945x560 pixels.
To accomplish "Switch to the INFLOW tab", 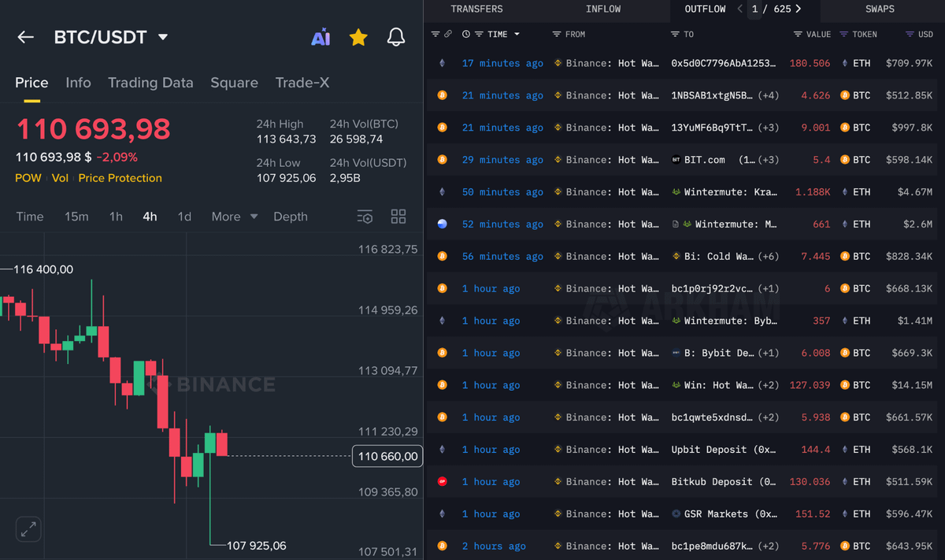I will (603, 9).
